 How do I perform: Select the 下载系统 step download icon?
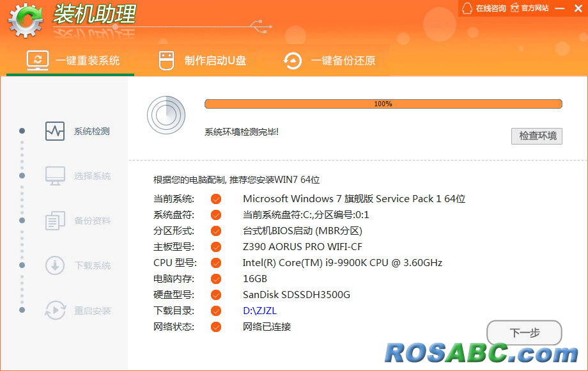(x=55, y=265)
